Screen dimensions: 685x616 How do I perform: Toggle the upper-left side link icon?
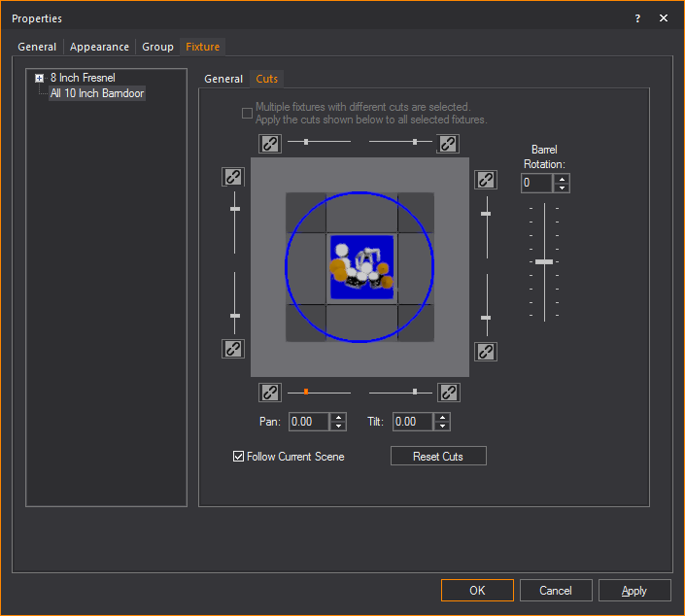[x=233, y=177]
